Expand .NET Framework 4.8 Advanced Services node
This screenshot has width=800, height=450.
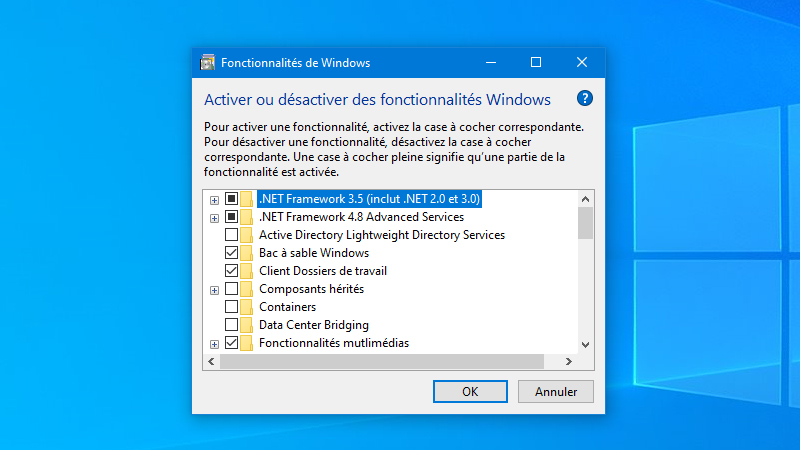tap(214, 218)
